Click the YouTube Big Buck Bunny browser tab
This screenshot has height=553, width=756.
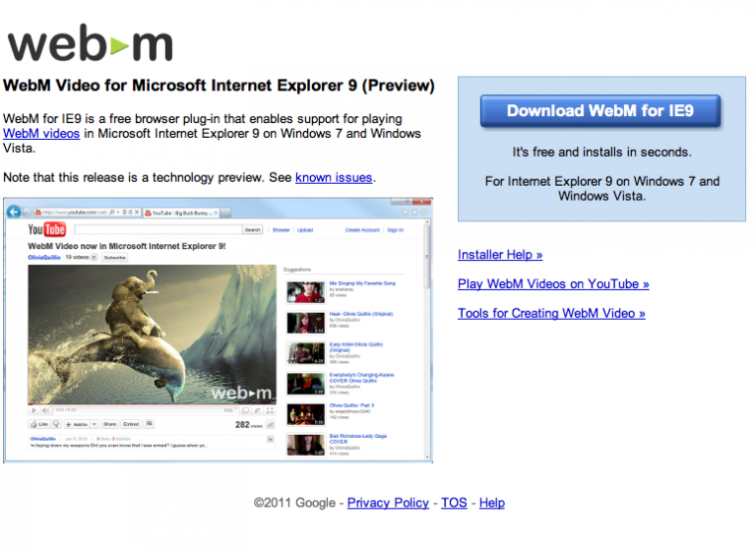(x=181, y=213)
